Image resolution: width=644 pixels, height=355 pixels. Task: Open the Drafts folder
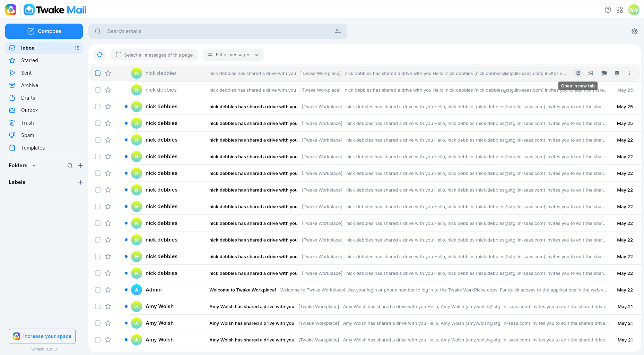pos(44,98)
